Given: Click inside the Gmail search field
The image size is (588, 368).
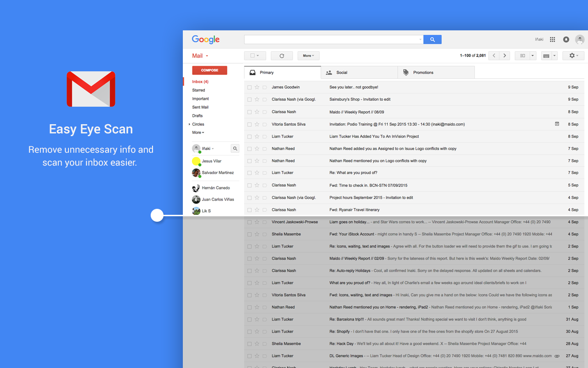Looking at the screenshot, I should (x=331, y=39).
